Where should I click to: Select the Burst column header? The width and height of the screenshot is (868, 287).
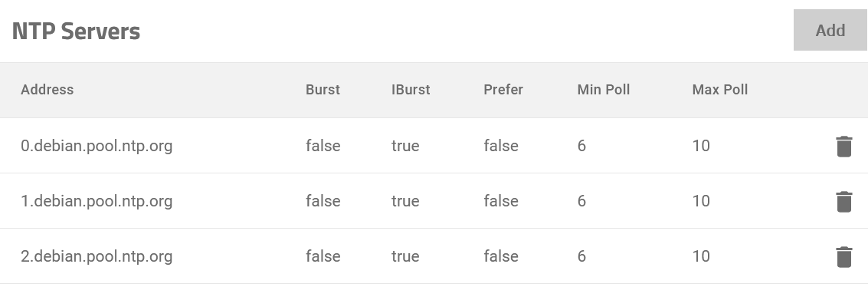pyautogui.click(x=323, y=90)
